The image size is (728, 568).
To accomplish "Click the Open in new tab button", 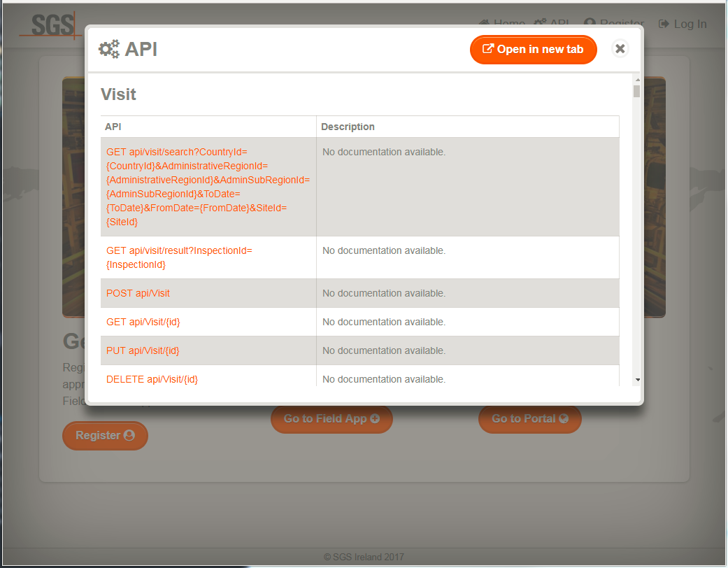I will 533,49.
